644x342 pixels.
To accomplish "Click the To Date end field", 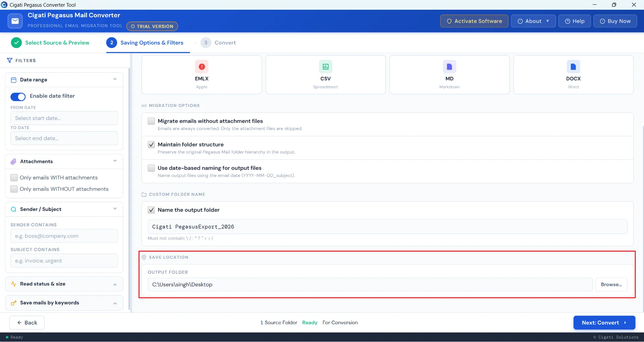I will (x=64, y=138).
